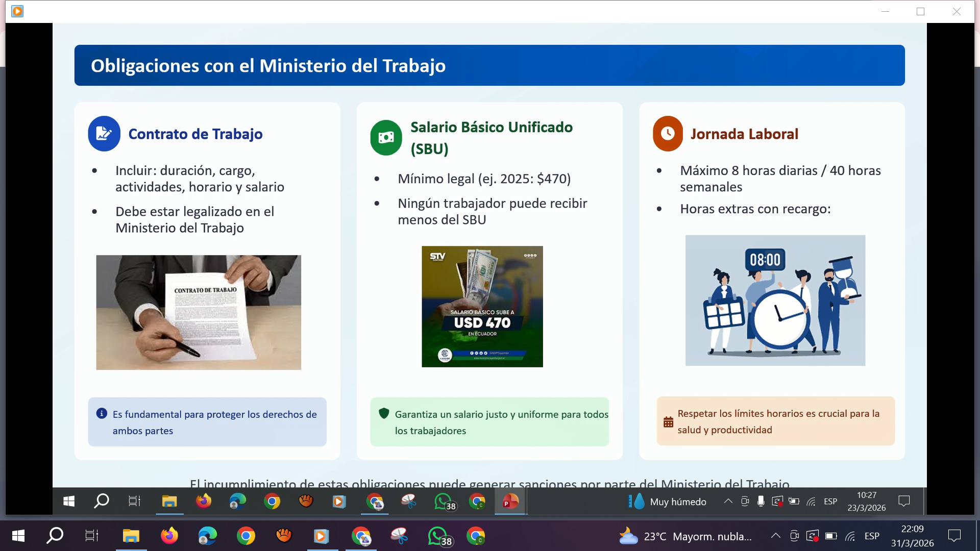Open the notification center next to 31/3/2026

point(954,536)
